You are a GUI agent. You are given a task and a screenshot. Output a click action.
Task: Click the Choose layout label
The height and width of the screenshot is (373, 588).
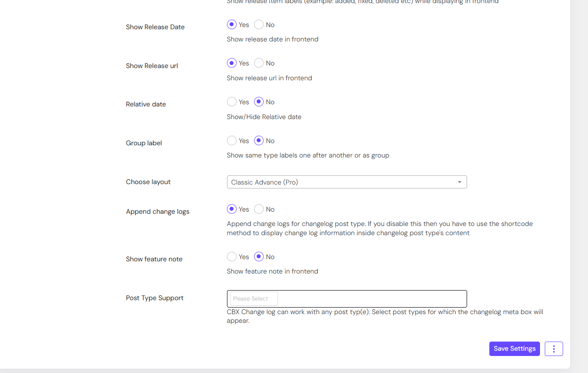148,182
